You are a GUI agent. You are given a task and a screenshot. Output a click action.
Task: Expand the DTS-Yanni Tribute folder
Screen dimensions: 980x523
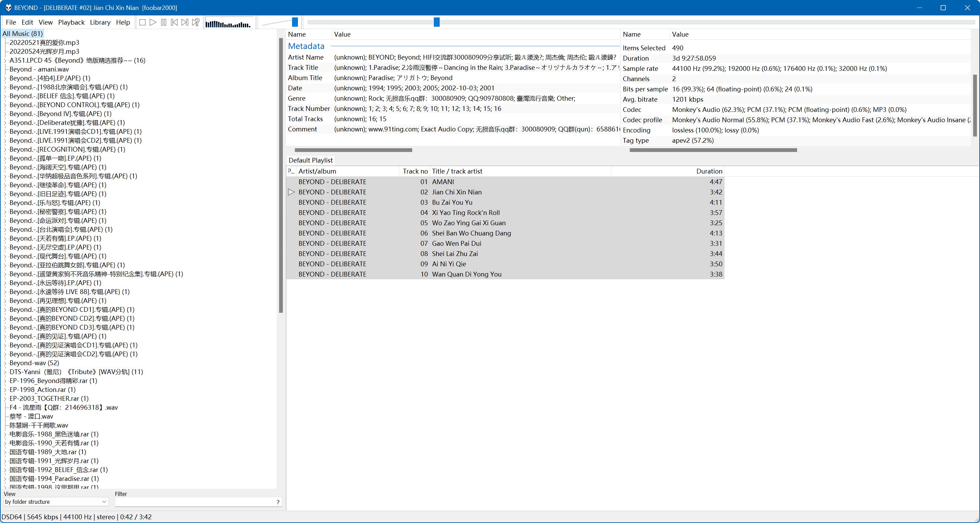(x=5, y=372)
